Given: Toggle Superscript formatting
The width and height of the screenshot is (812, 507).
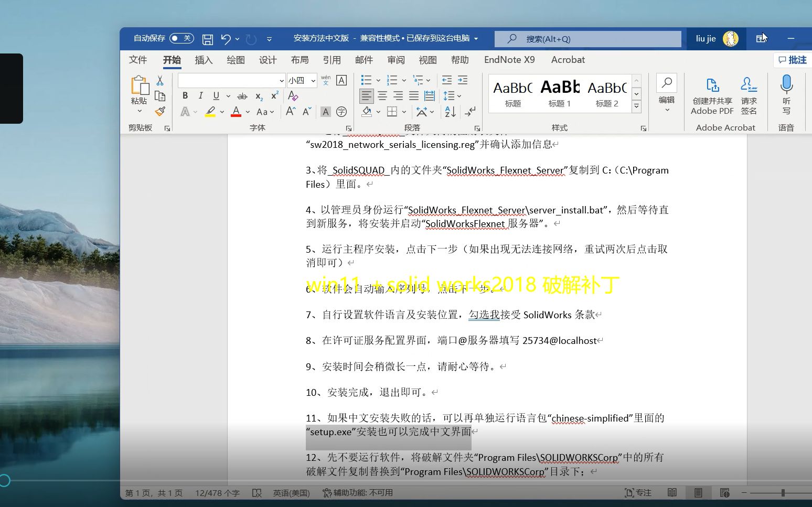Looking at the screenshot, I should [274, 96].
